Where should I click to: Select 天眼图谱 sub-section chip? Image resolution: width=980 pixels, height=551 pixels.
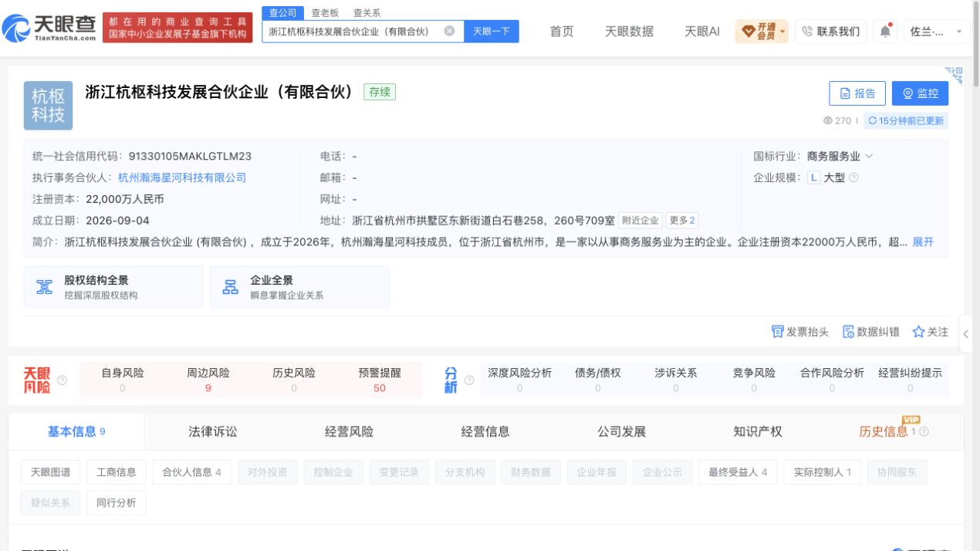click(50, 472)
